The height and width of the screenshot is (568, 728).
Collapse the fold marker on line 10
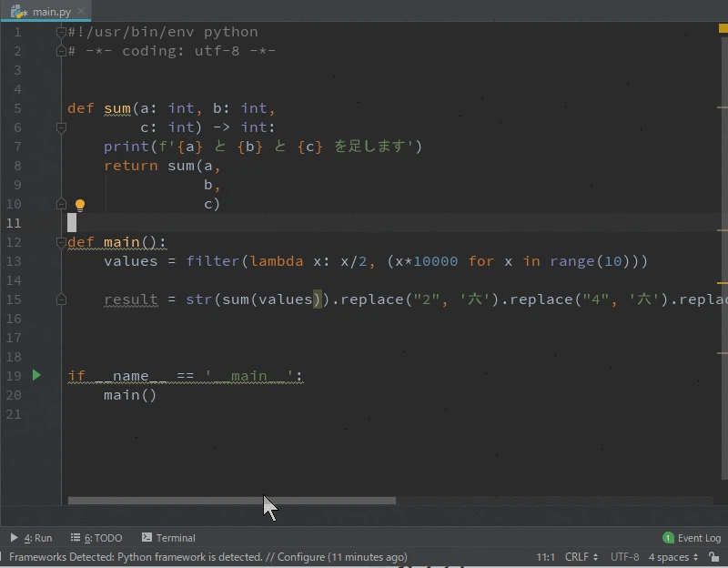[x=61, y=204]
